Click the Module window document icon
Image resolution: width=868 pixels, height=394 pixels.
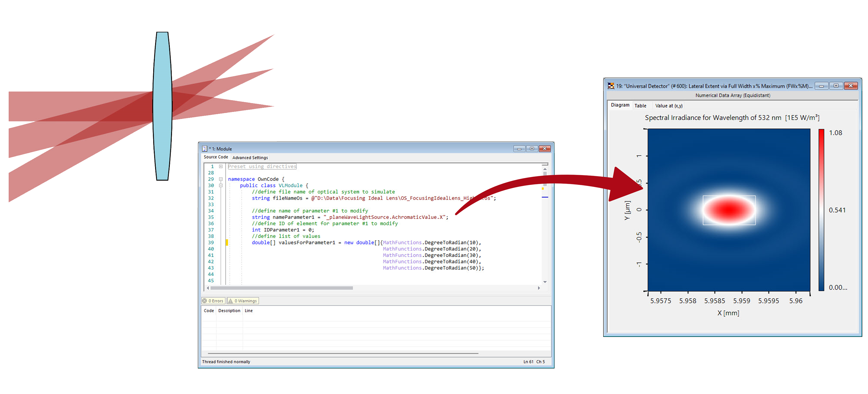coord(205,149)
